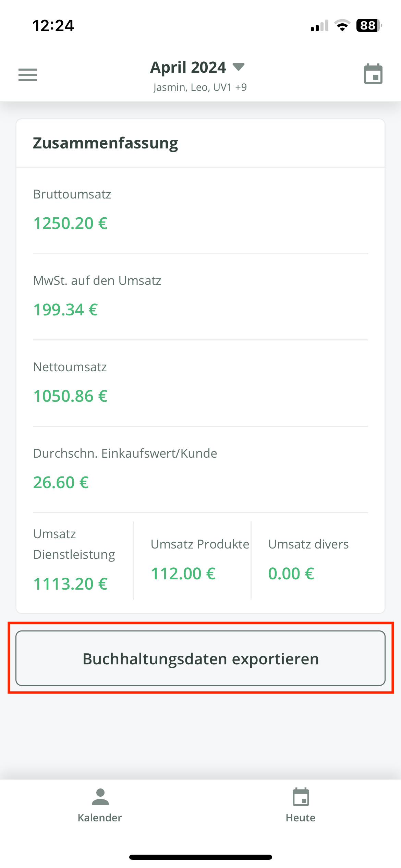Tap the Wi-Fi status icon
The height and width of the screenshot is (868, 401).
click(x=342, y=25)
